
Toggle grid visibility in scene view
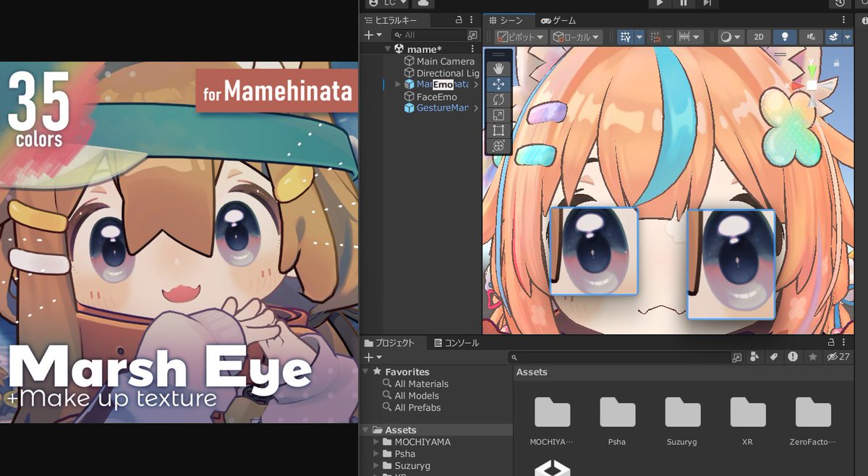(626, 37)
